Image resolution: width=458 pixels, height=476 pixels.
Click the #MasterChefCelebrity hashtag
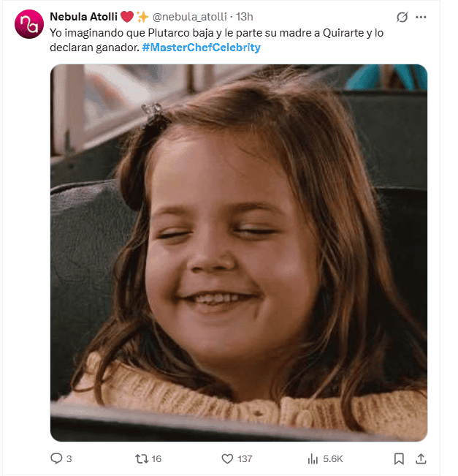click(200, 47)
